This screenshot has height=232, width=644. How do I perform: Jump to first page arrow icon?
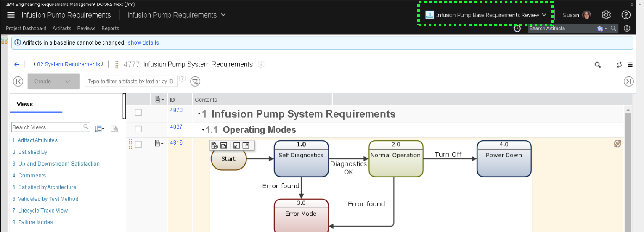click(18, 82)
